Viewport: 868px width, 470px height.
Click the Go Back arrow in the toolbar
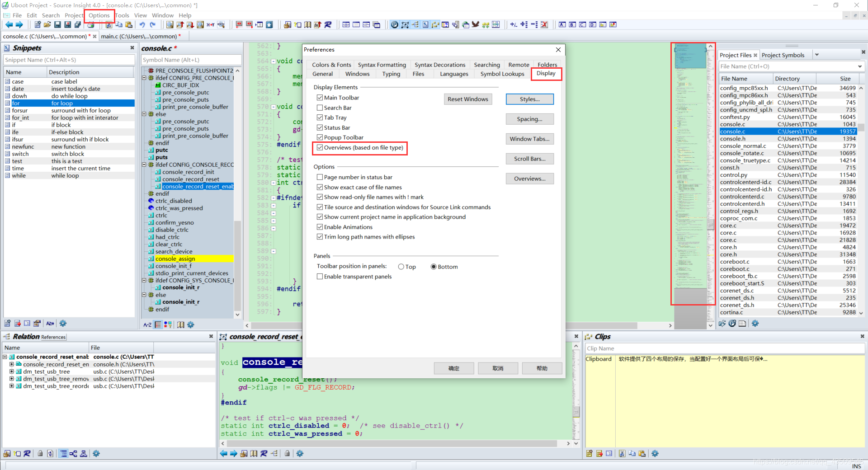[9, 25]
